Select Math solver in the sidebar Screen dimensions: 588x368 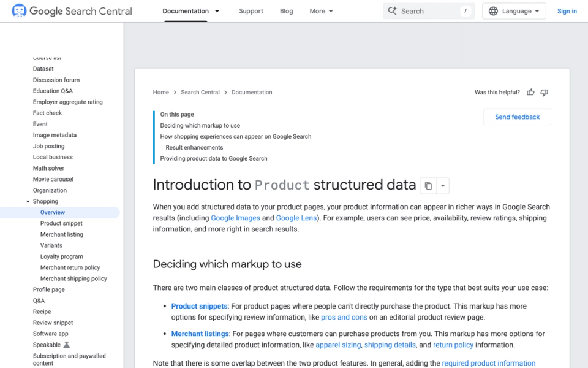48,168
